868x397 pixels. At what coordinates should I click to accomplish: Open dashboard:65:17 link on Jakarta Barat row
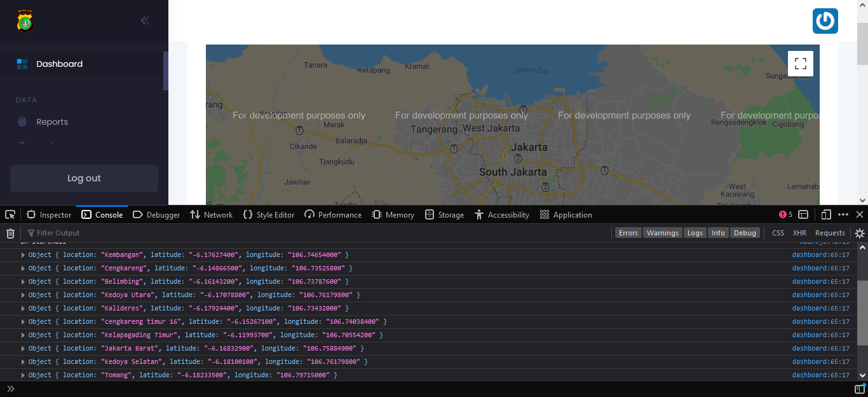coord(820,348)
